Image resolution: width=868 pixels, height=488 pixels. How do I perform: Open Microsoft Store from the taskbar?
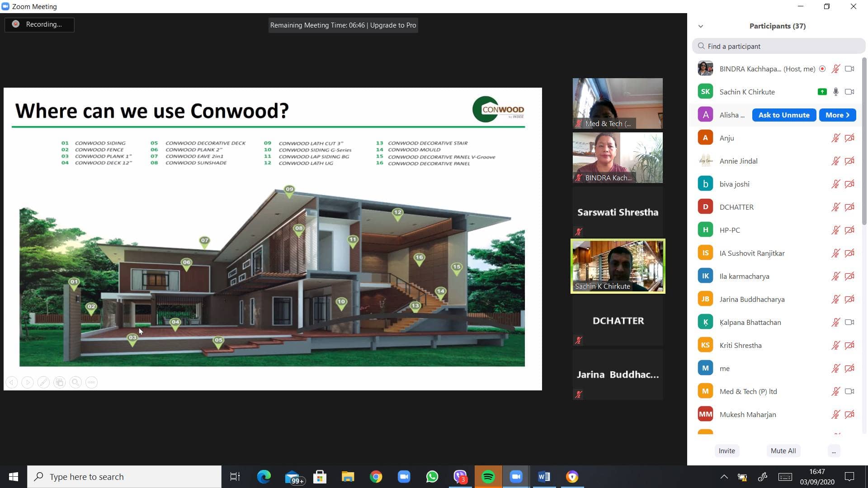(x=320, y=477)
